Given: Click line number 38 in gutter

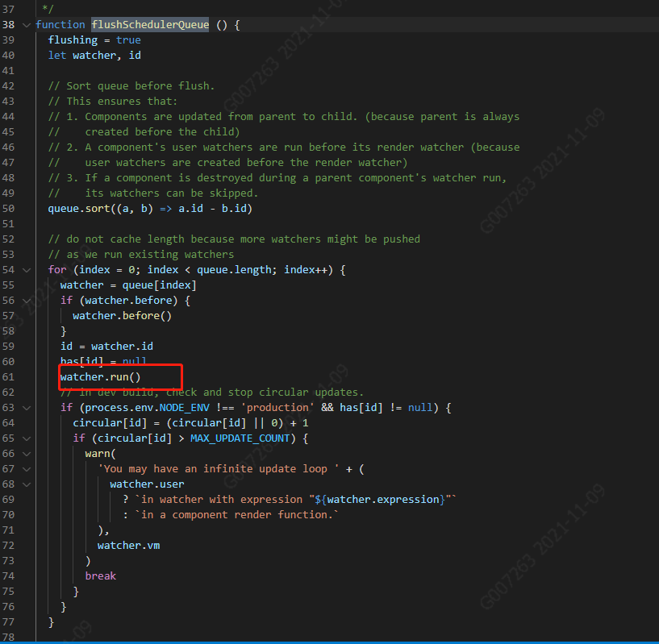Looking at the screenshot, I should point(8,25).
